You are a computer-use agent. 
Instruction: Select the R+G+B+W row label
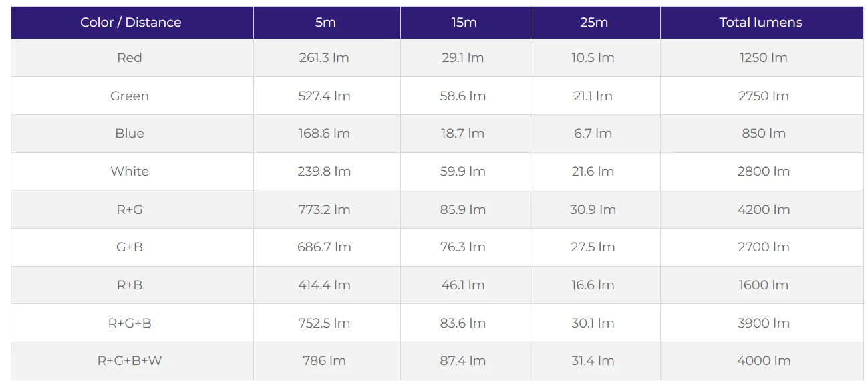(x=130, y=360)
